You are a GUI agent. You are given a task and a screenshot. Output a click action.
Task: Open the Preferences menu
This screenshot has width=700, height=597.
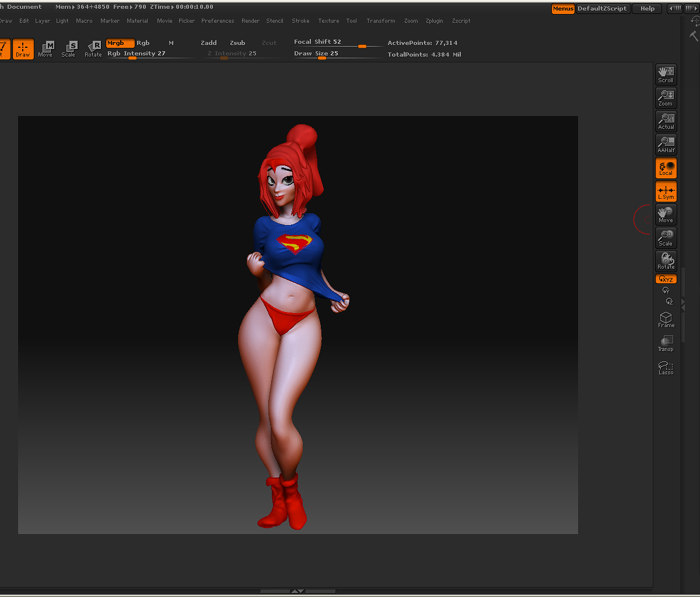(218, 21)
